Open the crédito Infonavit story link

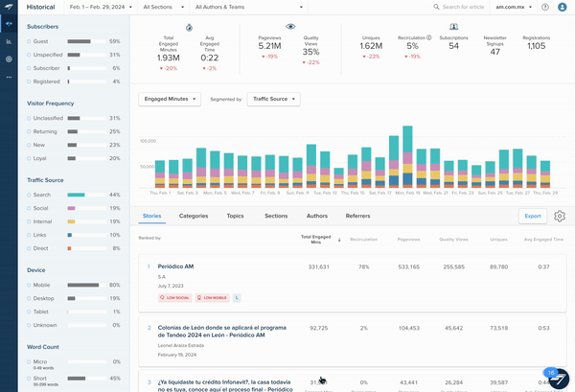225,385
